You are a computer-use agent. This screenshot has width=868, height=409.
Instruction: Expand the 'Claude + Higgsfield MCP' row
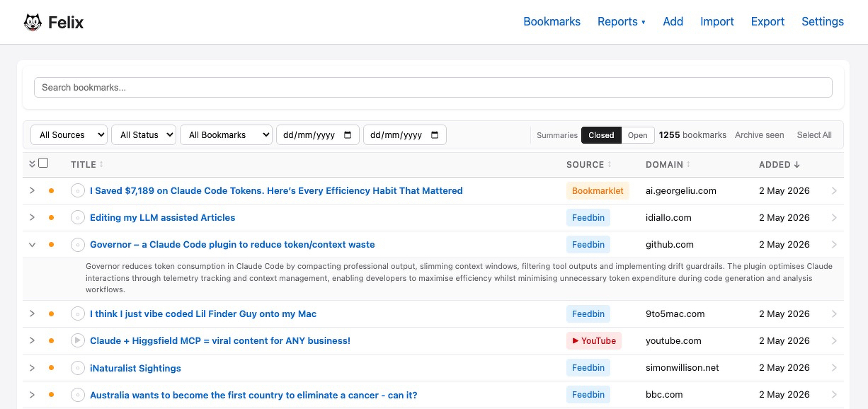32,340
